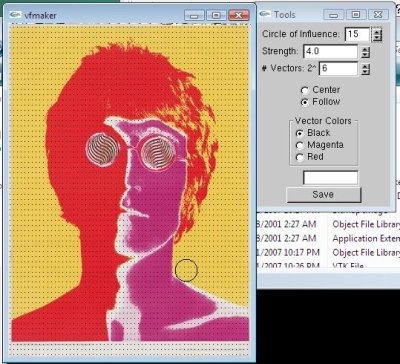Click the filename field above Save
The width and height of the screenshot is (400, 364).
coord(330,178)
